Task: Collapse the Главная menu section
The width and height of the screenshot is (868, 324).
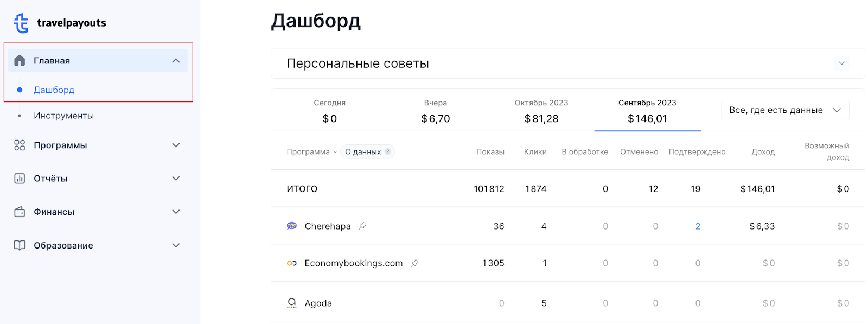Action: [176, 61]
